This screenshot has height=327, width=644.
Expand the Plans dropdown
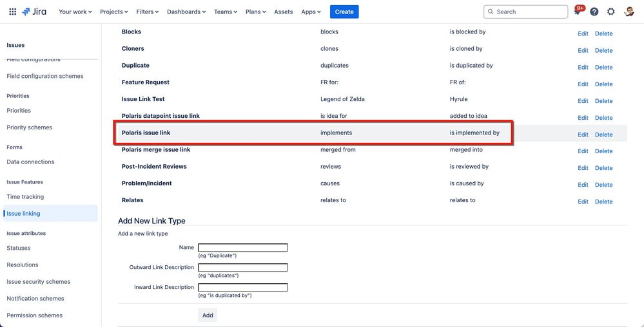point(255,12)
